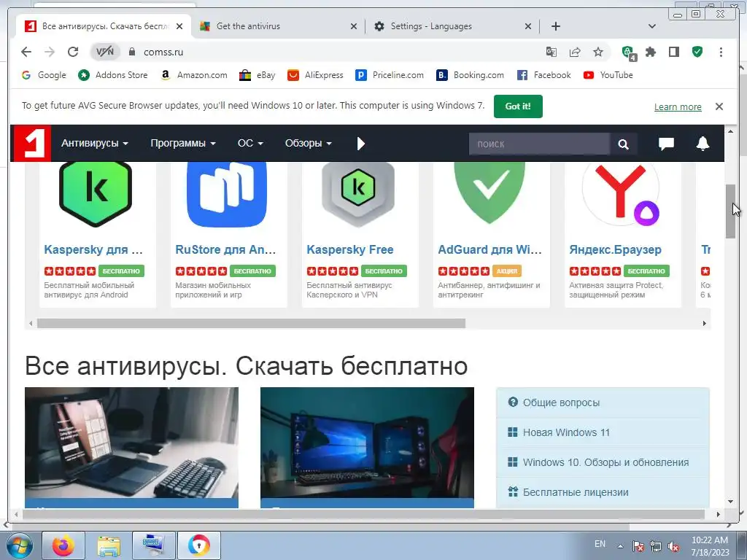Open the Facebook bookmark

544,75
